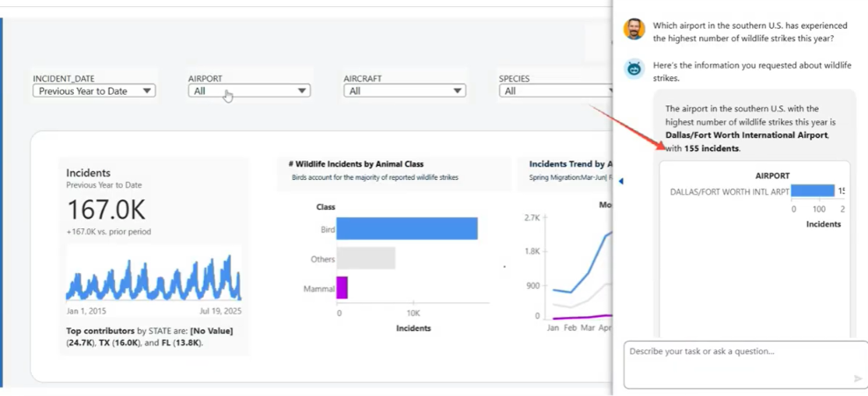
Task: Send the chat message with arrow icon
Action: tap(858, 378)
